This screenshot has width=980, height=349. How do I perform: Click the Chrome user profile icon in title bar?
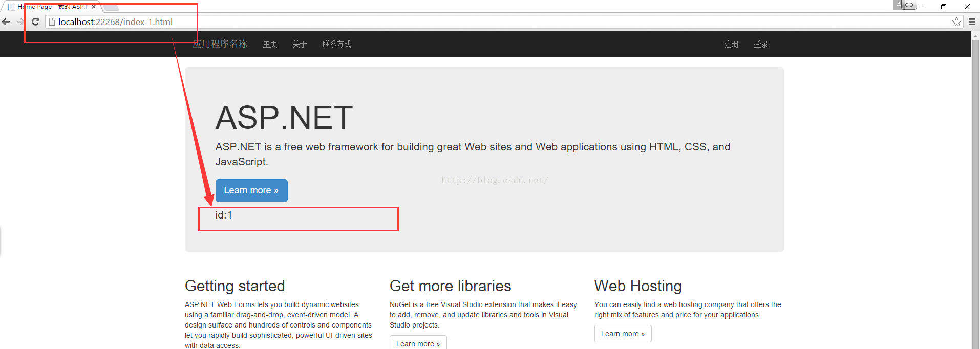(899, 5)
